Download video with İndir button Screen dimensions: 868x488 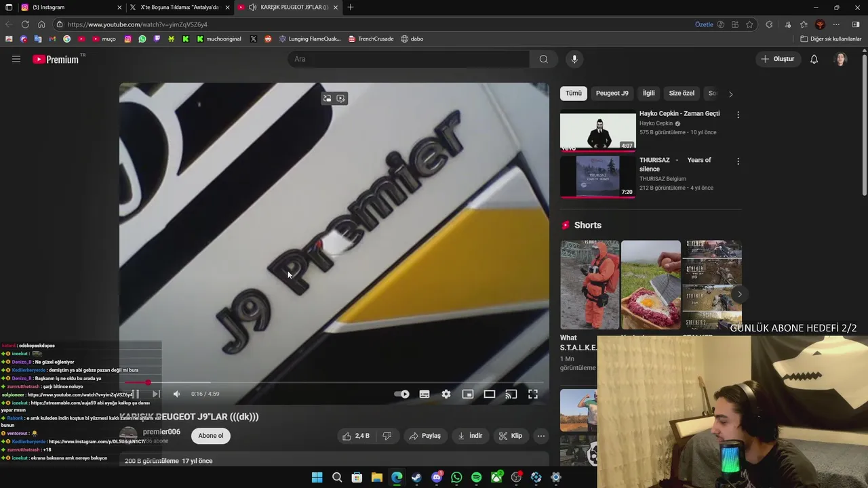[470, 436]
